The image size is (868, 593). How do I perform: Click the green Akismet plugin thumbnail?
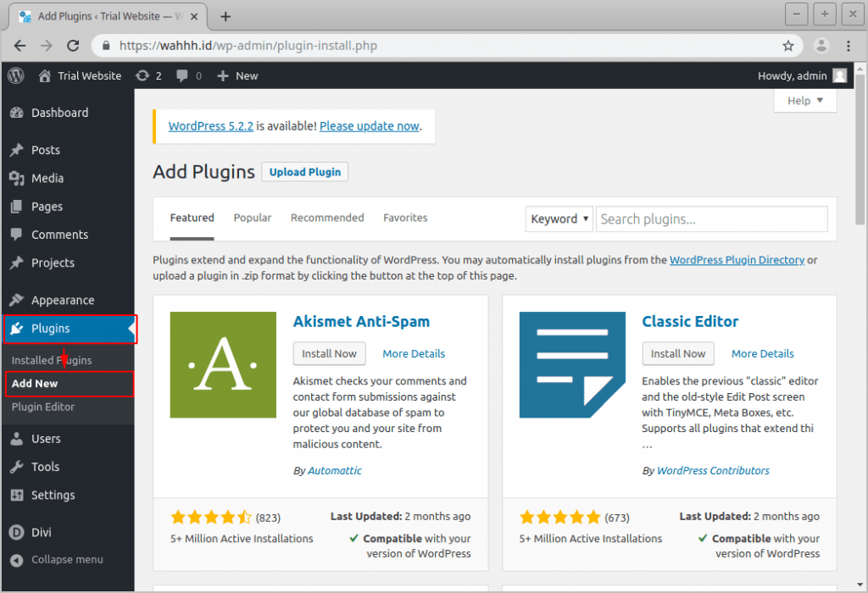(223, 365)
